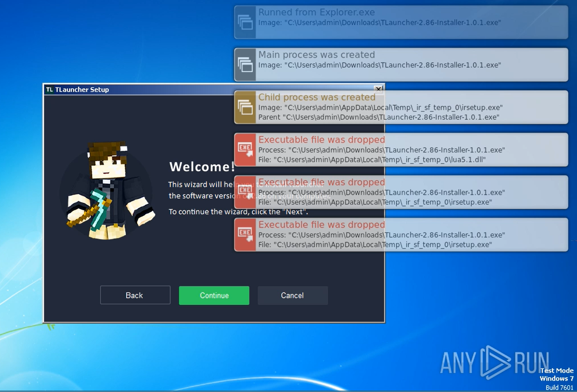The image size is (577, 392).
Task: Click EXE icon of middle irsetup.exe dropped notification
Action: [x=245, y=192]
